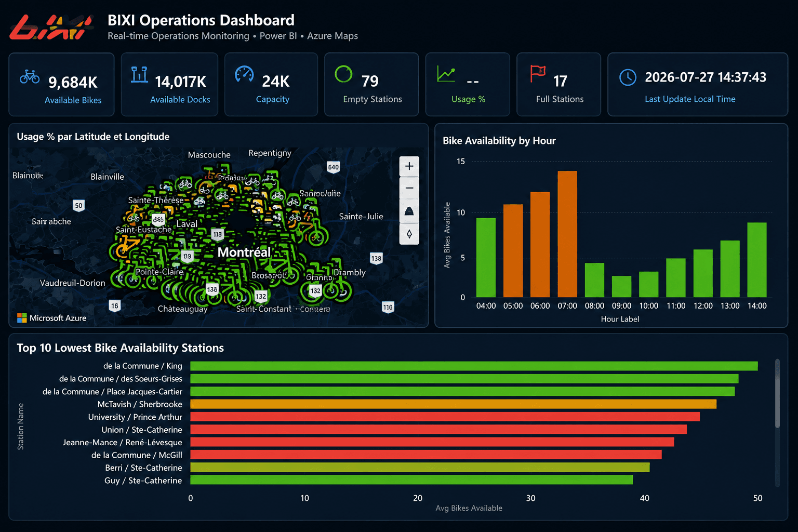The width and height of the screenshot is (798, 532).
Task: Select the 14:00 bar in hourly chart
Action: [x=757, y=260]
